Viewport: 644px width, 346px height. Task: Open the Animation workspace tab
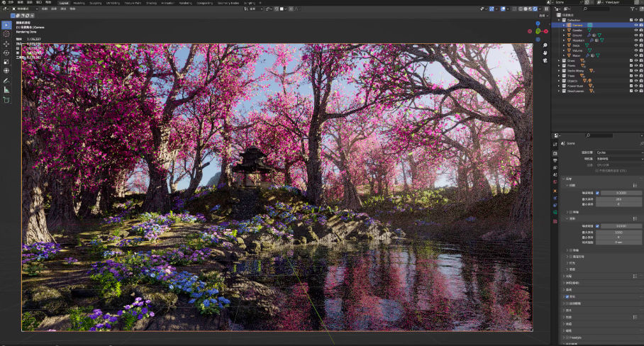coord(168,3)
